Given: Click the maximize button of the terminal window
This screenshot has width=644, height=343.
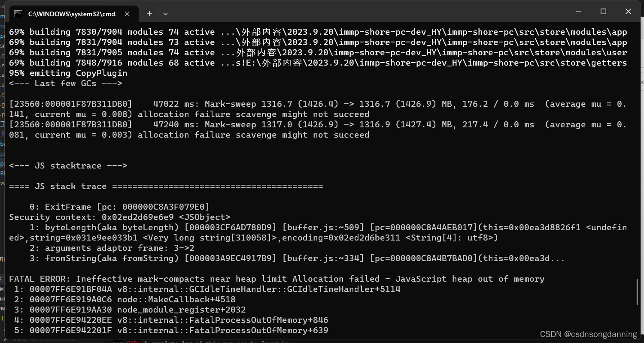Looking at the screenshot, I should coord(603,12).
